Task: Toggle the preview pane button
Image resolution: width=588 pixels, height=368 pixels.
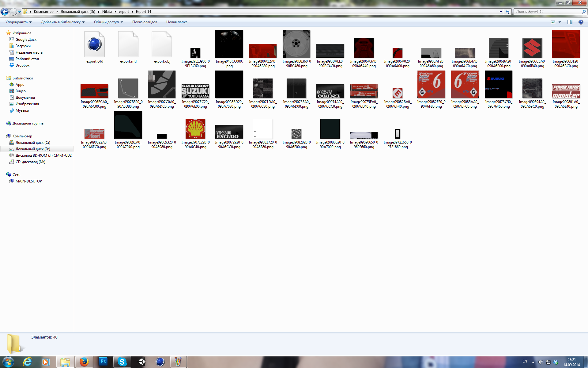Action: click(570, 22)
